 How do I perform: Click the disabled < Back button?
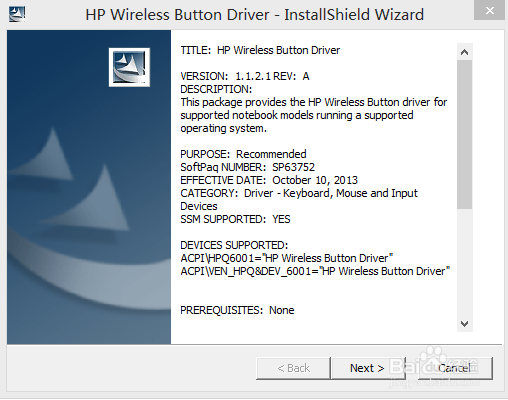coord(293,368)
